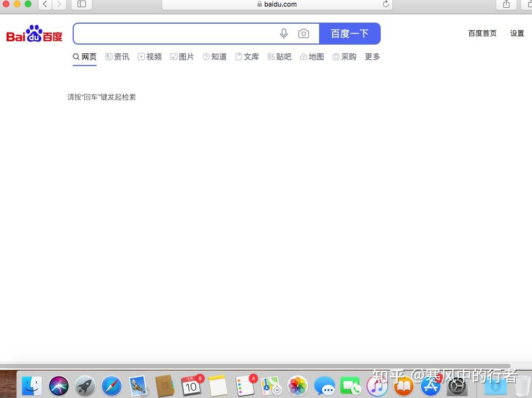532x398 pixels.
Task: Switch to the 资讯 tab
Action: tap(117, 57)
